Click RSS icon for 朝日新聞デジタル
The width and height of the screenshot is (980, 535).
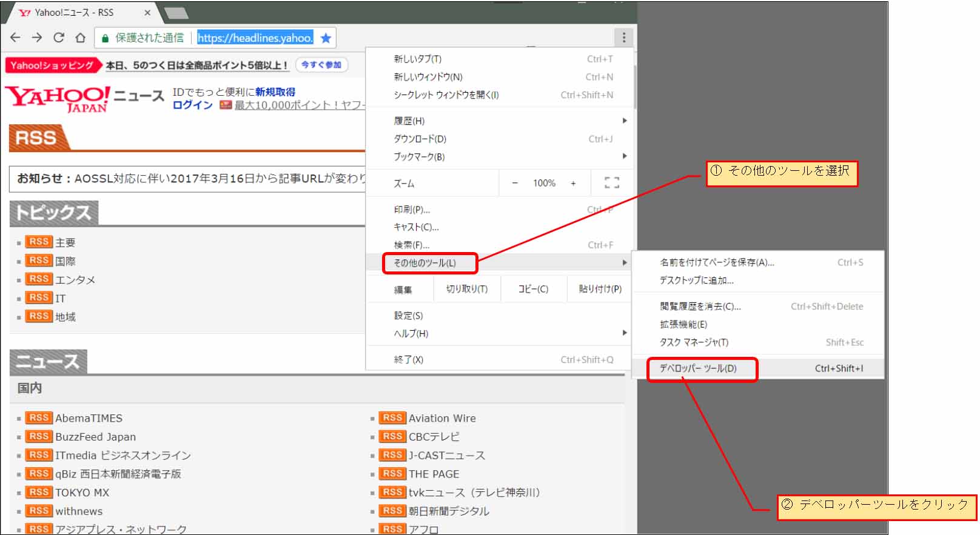[x=392, y=511]
